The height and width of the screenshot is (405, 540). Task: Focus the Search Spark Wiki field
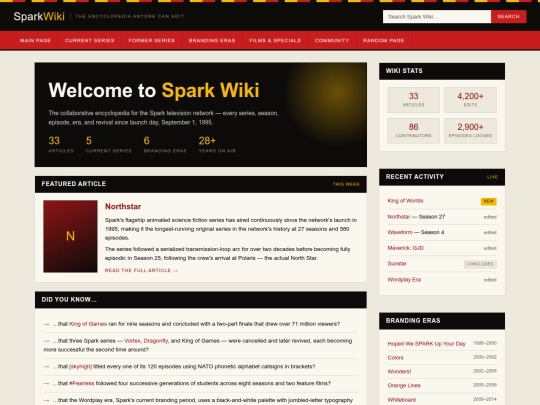pos(437,17)
